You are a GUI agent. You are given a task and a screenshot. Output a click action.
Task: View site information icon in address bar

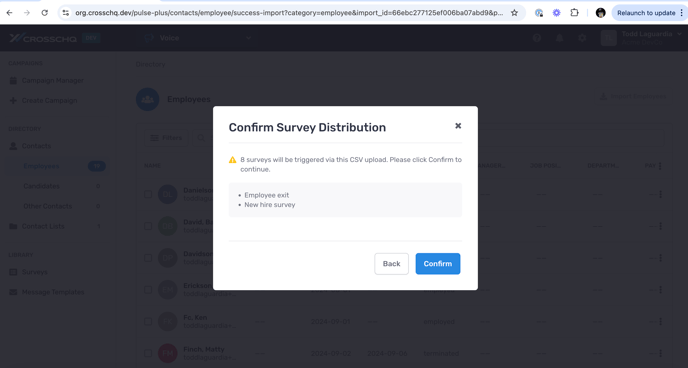pos(65,13)
